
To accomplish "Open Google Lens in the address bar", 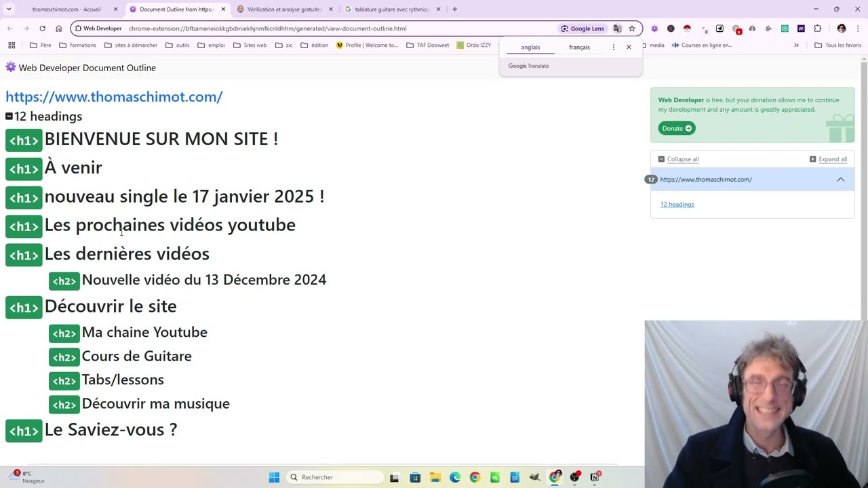I will 582,28.
